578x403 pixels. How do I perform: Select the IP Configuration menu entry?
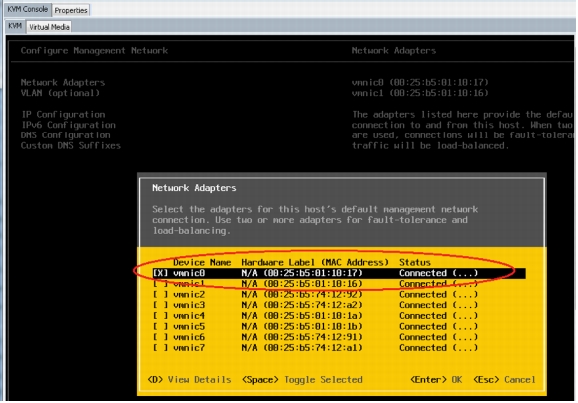pos(63,114)
